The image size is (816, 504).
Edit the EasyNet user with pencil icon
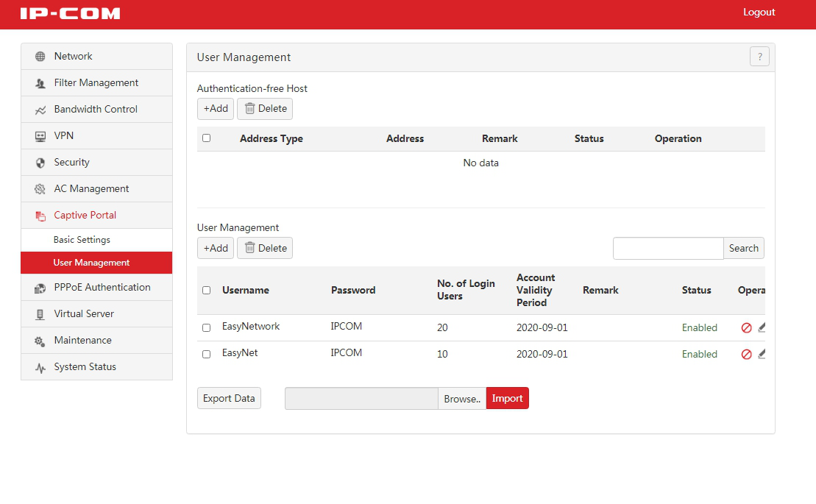pyautogui.click(x=762, y=354)
